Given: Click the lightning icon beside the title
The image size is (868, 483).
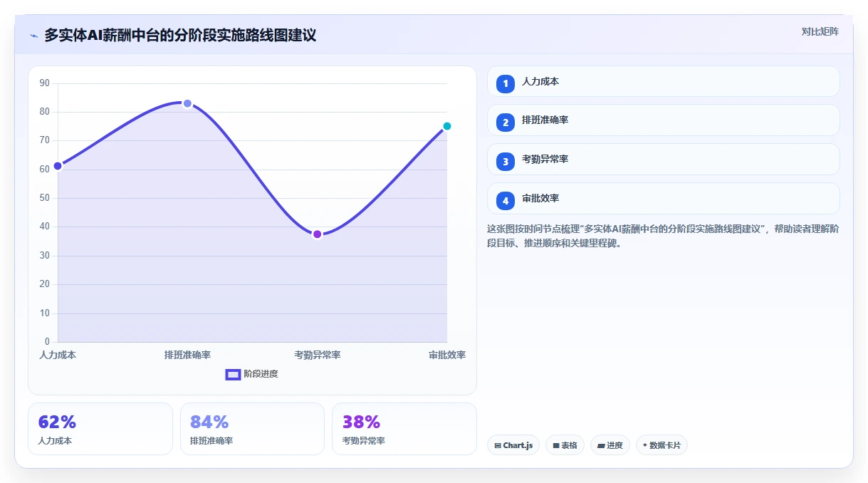Looking at the screenshot, I should pyautogui.click(x=33, y=36).
